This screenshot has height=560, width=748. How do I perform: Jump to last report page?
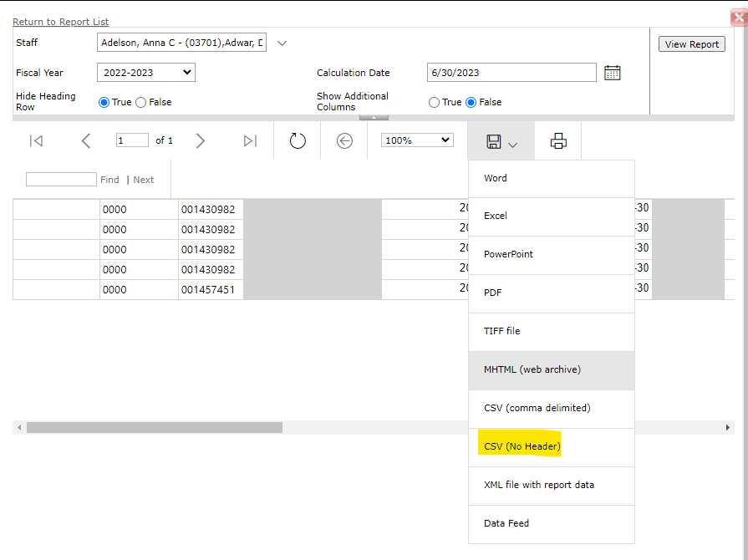[250, 140]
